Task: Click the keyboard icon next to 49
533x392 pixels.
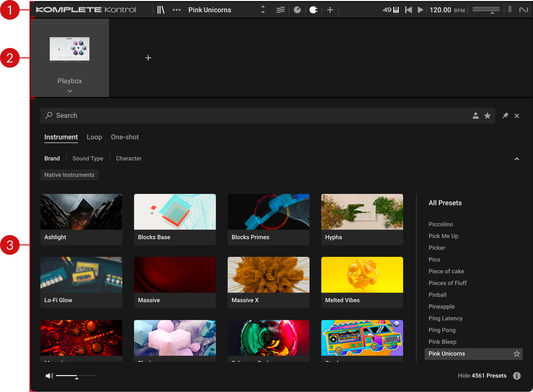Action: point(396,10)
